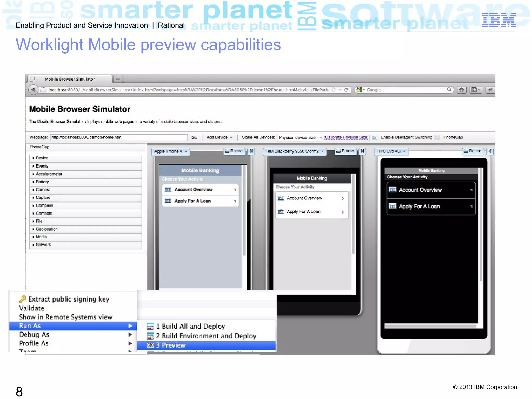Click the Google search box
532x399 pixels.
pyautogui.click(x=404, y=90)
